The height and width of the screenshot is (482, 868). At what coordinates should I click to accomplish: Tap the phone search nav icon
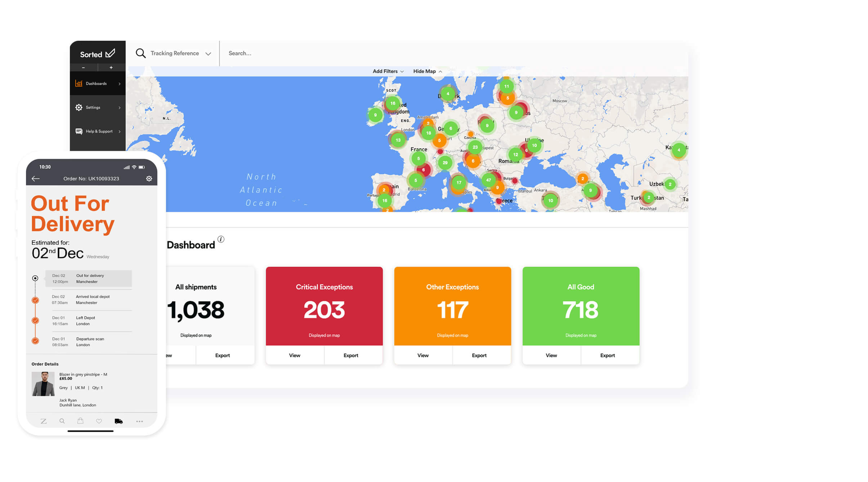pyautogui.click(x=62, y=421)
